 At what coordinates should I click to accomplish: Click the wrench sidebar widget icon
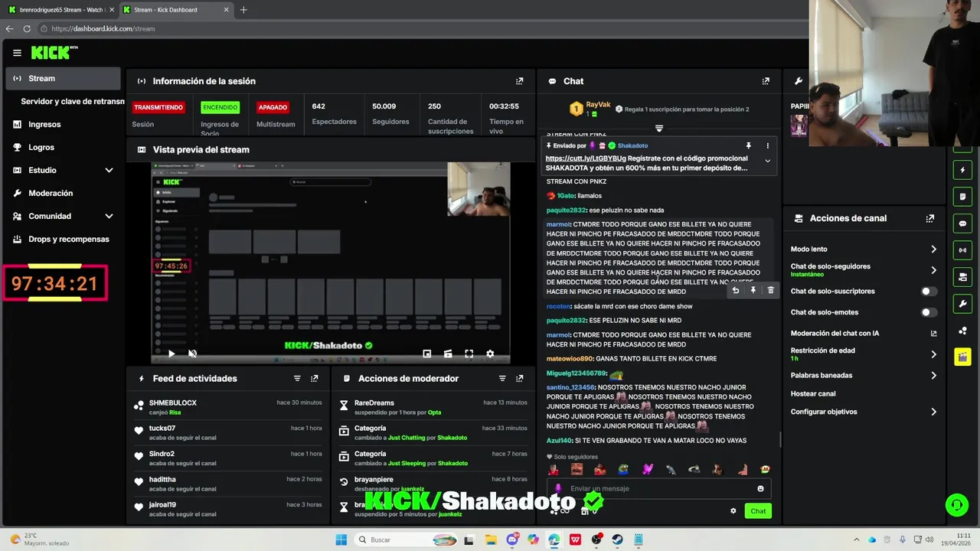(962, 304)
